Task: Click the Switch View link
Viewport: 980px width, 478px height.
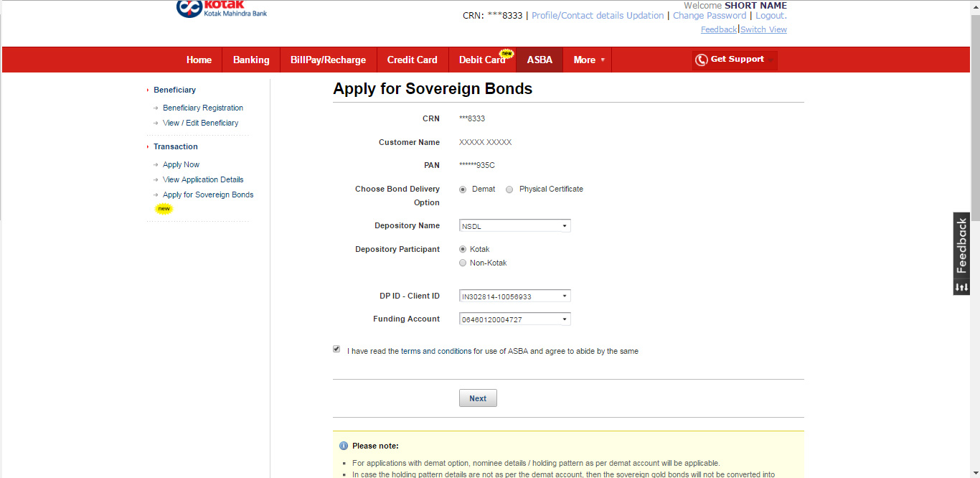Action: coord(763,29)
